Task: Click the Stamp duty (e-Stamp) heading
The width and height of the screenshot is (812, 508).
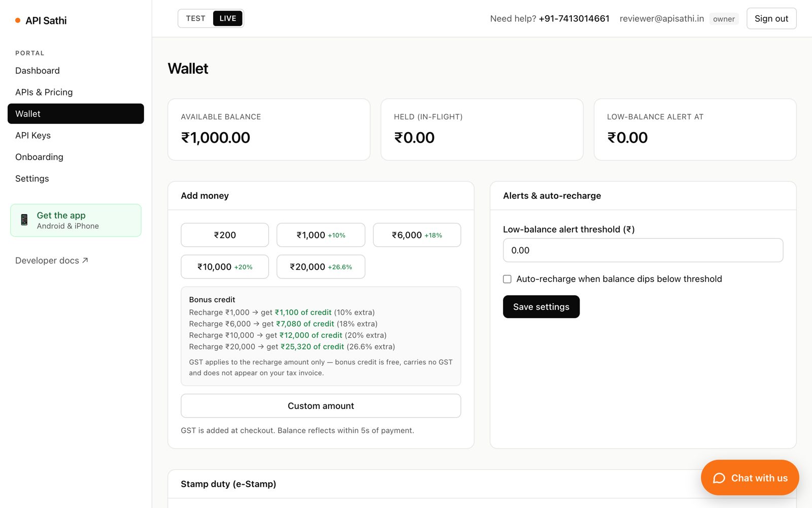Action: pyautogui.click(x=228, y=484)
